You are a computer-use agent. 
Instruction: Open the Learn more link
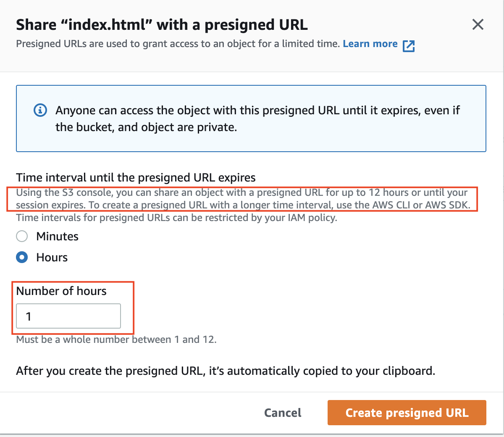coord(370,43)
